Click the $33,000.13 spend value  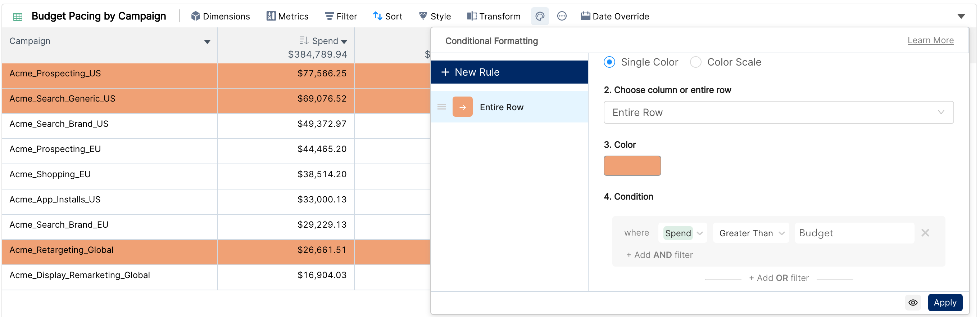(x=322, y=199)
